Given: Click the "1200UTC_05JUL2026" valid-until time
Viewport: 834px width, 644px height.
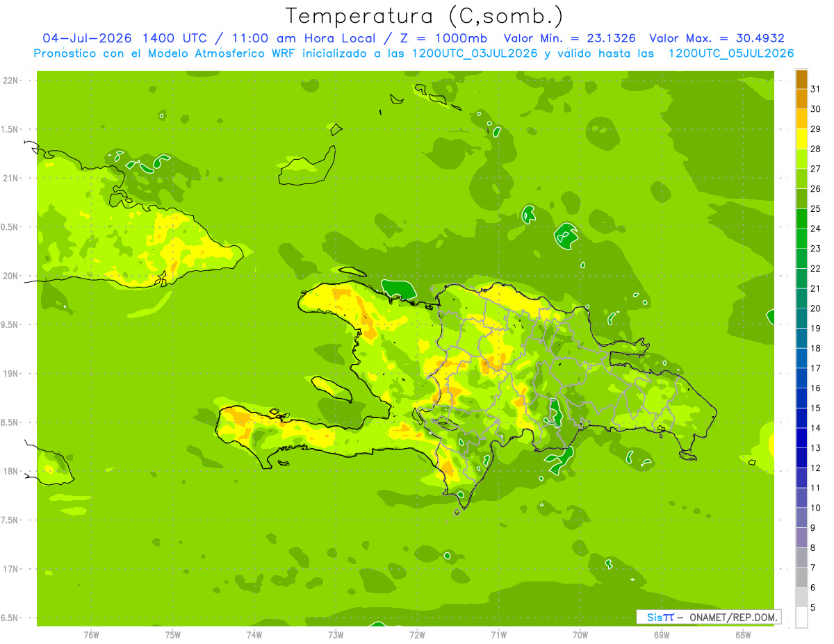Looking at the screenshot, I should (731, 53).
